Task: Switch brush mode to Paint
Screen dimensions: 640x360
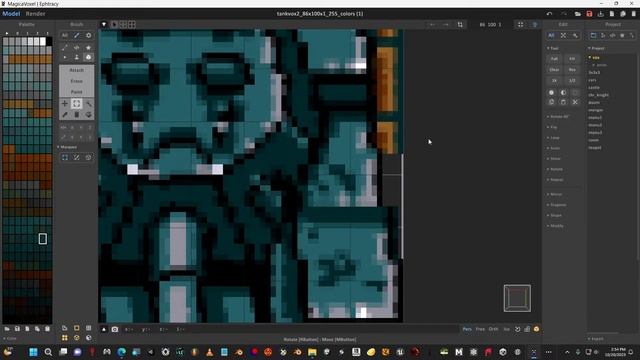Action: pos(76,92)
